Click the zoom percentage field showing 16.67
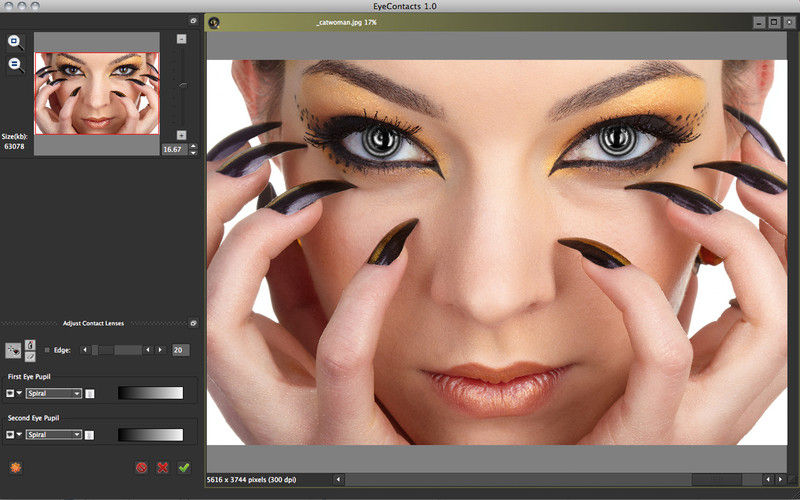800x500 pixels. pos(175,149)
